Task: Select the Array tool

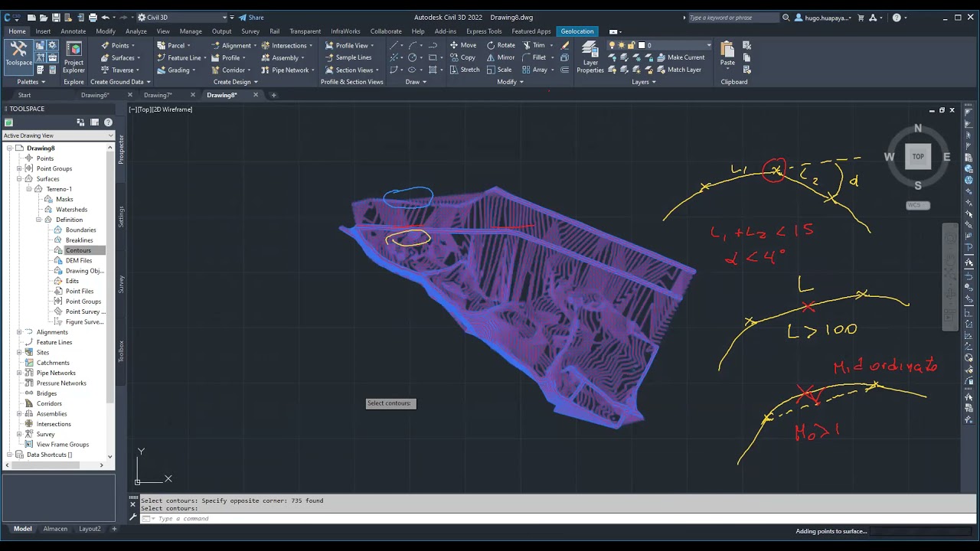Action: pyautogui.click(x=534, y=70)
